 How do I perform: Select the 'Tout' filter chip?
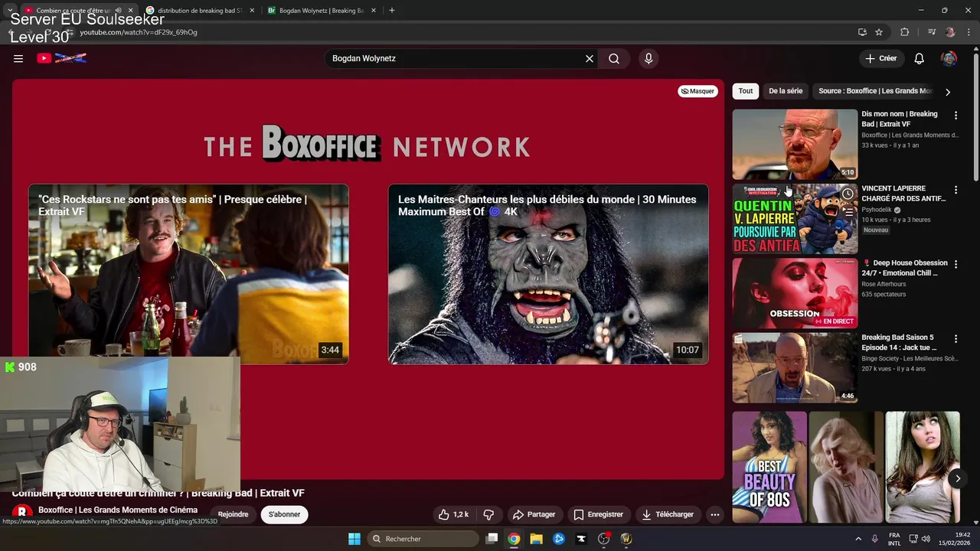point(746,91)
